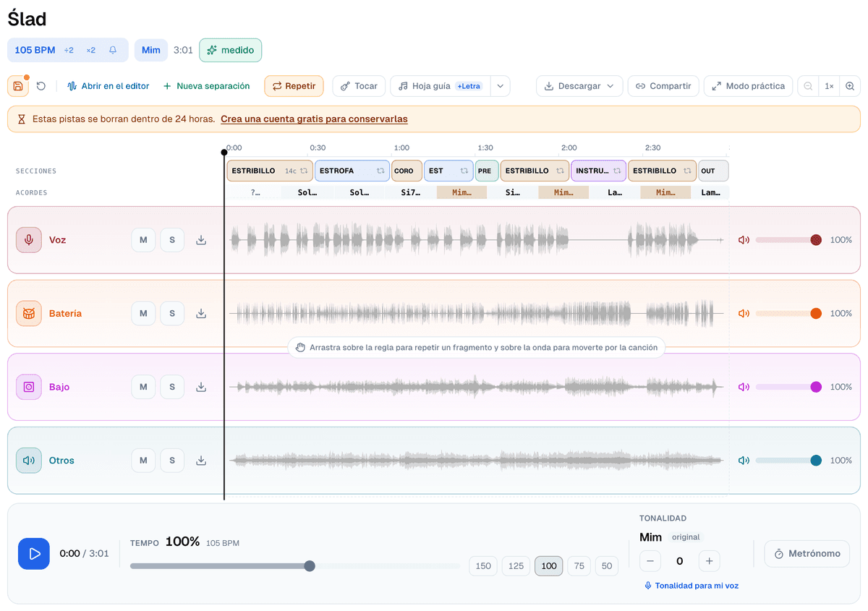
Task: Play the song with the play button
Action: coord(34,554)
